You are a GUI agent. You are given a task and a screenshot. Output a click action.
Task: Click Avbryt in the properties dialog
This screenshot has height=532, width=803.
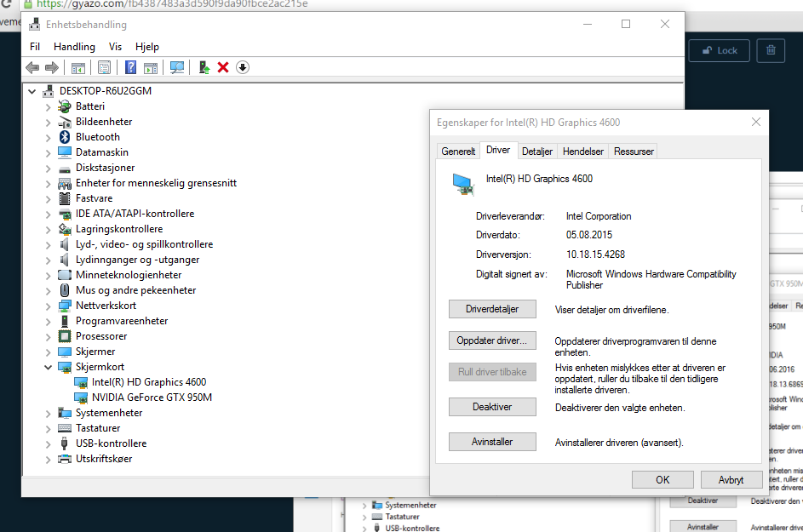731,480
